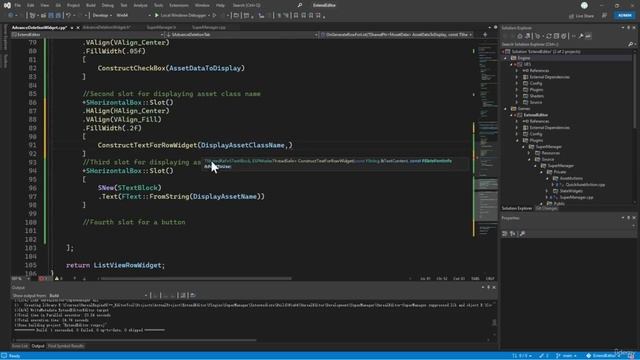
Task: Toggle auto-hide pin on Output panel
Action: click(x=489, y=287)
